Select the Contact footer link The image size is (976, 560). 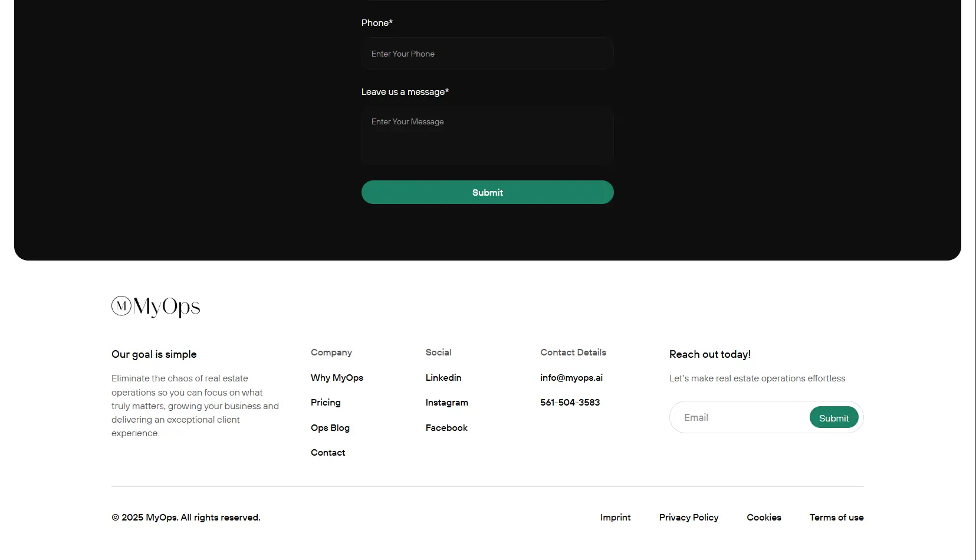click(328, 453)
